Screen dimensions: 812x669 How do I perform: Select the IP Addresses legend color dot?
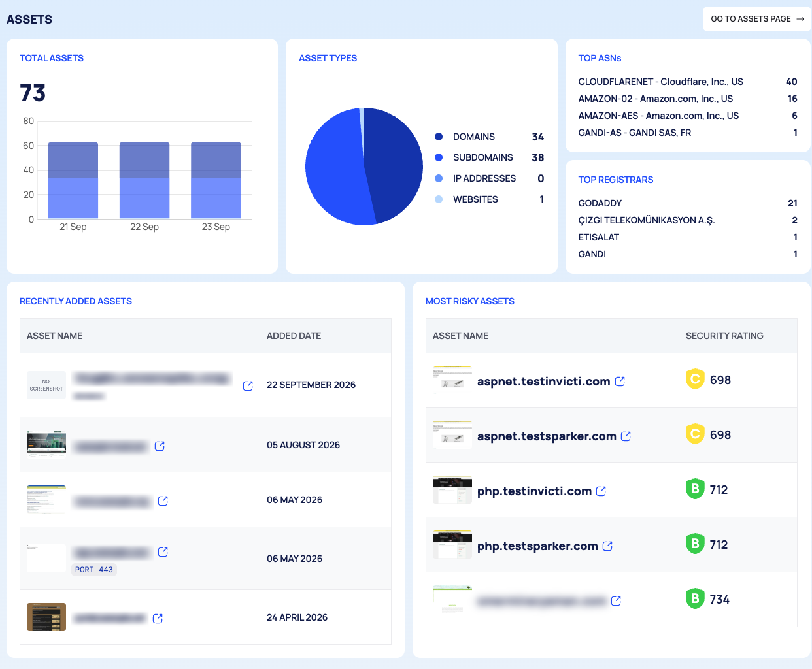pos(439,178)
